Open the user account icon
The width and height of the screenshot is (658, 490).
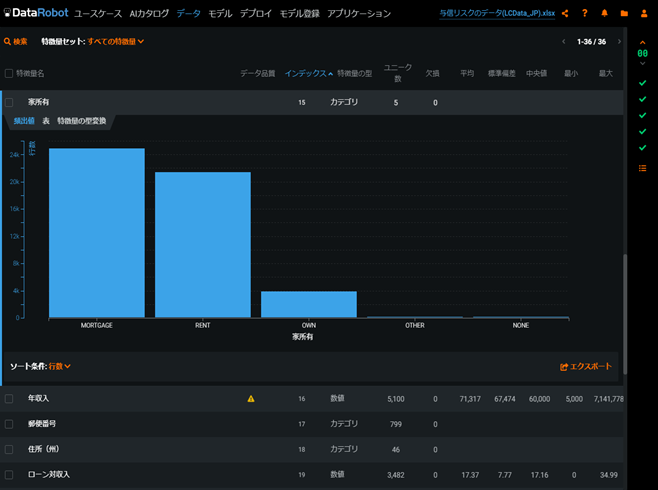[x=644, y=13]
